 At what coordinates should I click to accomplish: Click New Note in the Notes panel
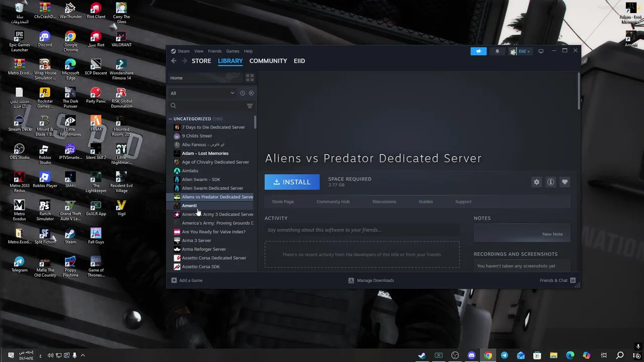[x=552, y=234]
